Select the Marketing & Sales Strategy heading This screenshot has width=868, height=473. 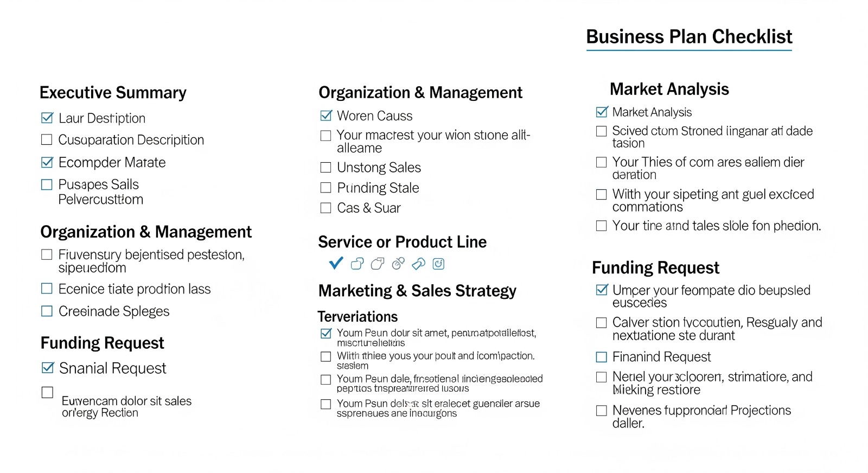click(x=417, y=291)
